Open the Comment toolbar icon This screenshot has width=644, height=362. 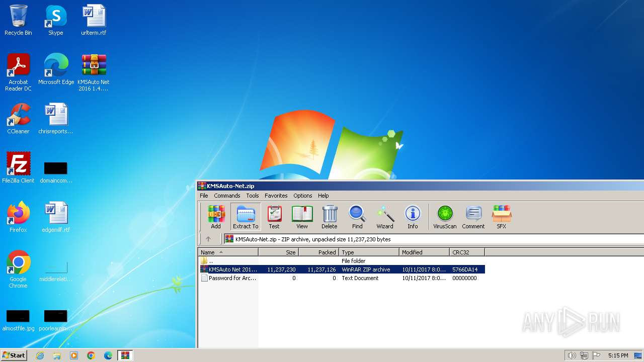[x=473, y=217]
